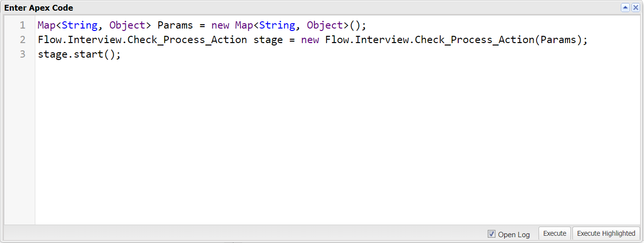Collapse the Enter Apex Code panel

click(x=626, y=8)
